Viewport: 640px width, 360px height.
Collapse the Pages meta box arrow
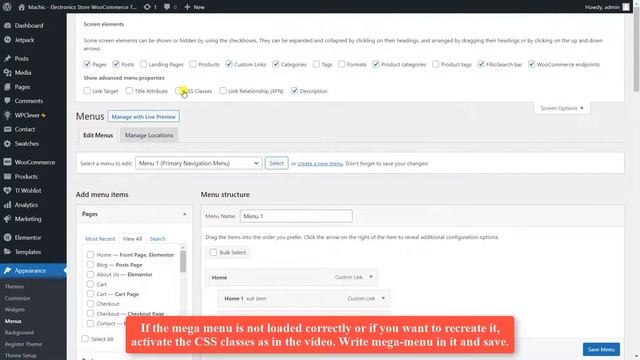point(184,214)
